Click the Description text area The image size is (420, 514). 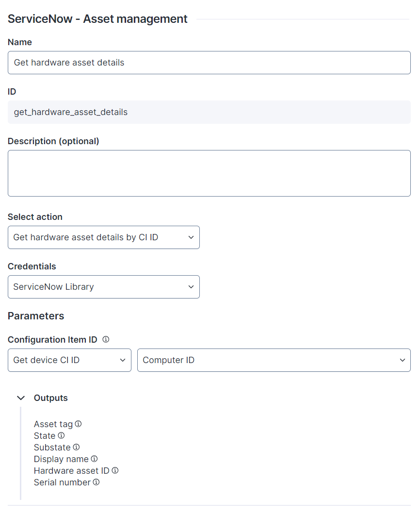[x=209, y=173]
